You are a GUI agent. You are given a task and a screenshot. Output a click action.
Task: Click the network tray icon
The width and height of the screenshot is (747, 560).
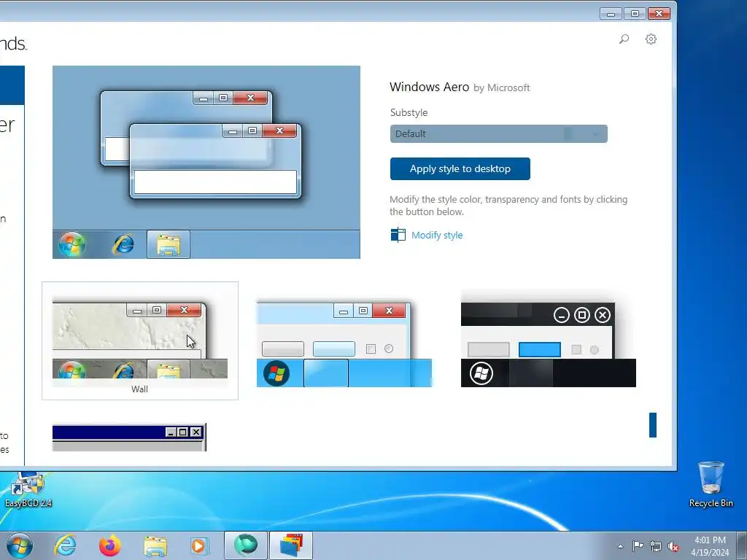(x=656, y=546)
